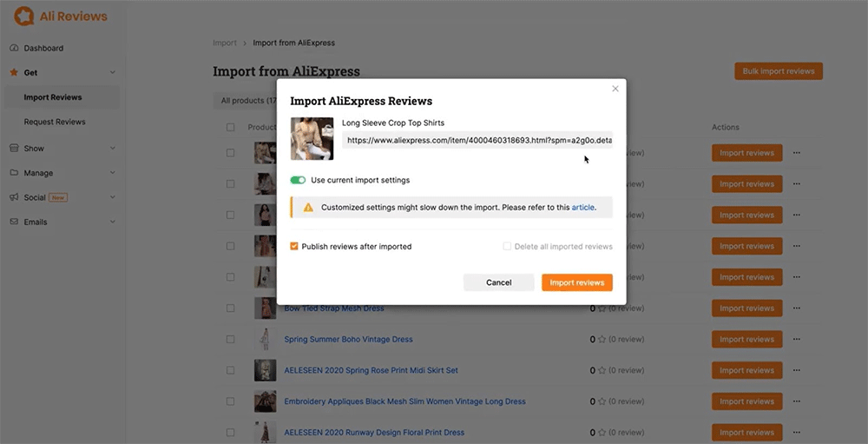The width and height of the screenshot is (868, 444).
Task: Select Import Reviews in sidebar
Action: coord(53,97)
